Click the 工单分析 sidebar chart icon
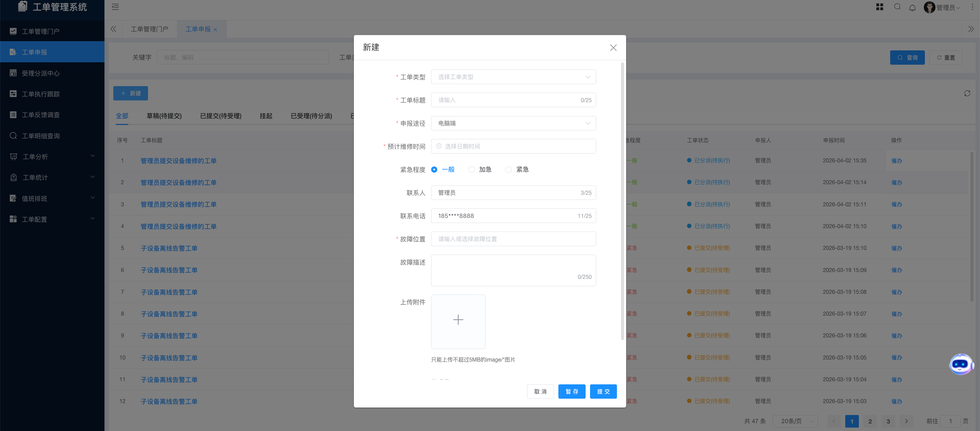 [x=13, y=157]
